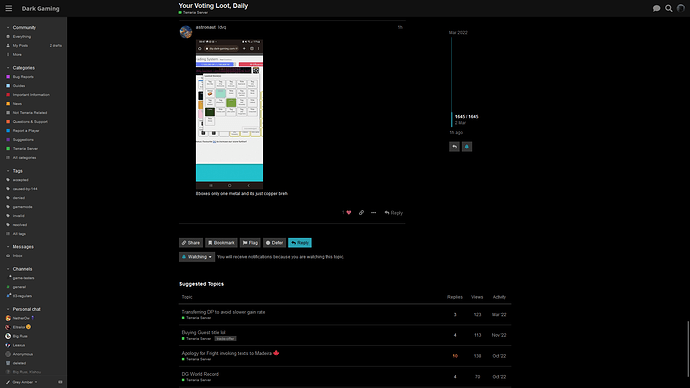Click the timeline reply arrow button
The width and height of the screenshot is (690, 388).
coord(455,146)
